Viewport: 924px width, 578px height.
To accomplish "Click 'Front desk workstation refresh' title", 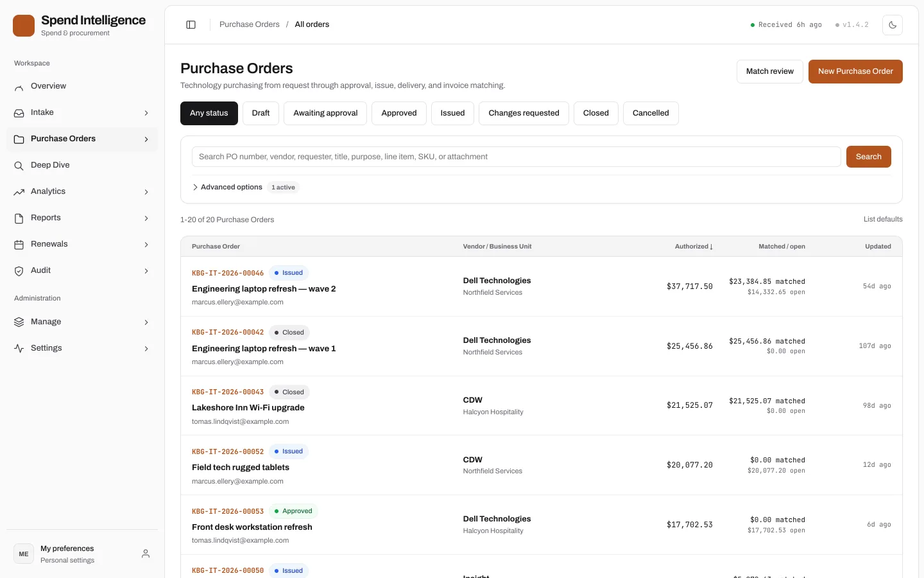I will pos(252,527).
